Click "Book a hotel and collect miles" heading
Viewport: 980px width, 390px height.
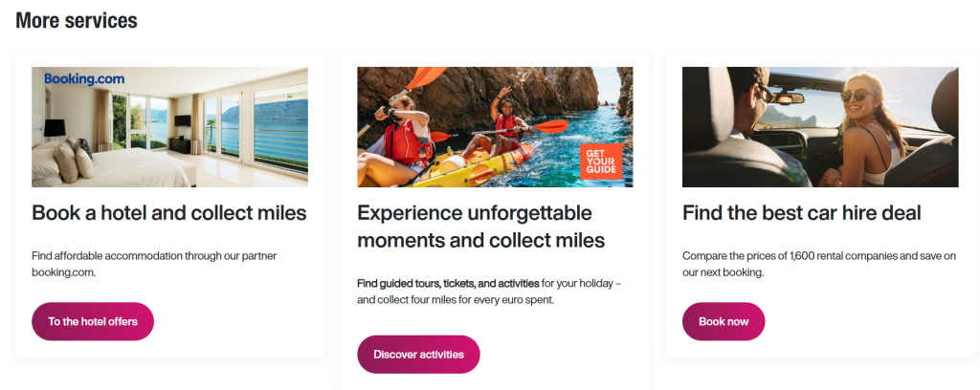point(169,212)
